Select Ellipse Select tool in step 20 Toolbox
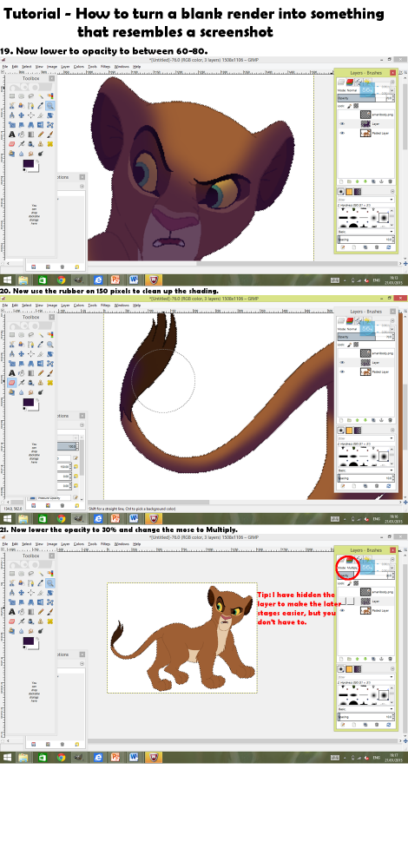408x868 pixels. pos(21,334)
